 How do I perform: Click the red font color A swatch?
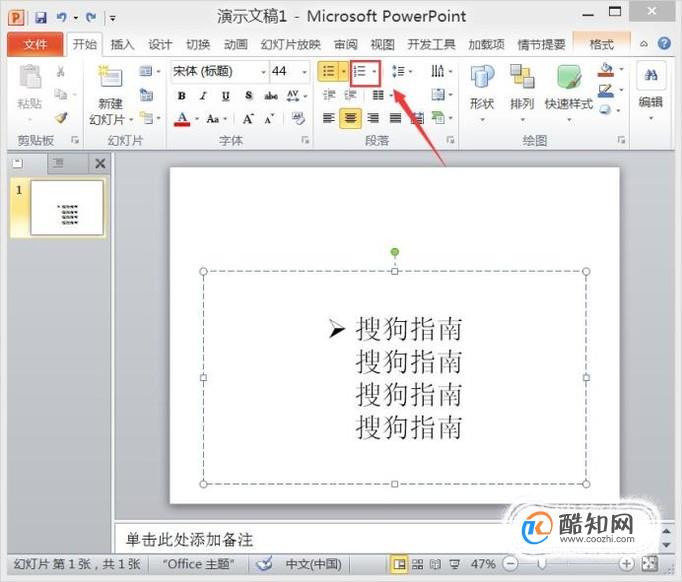point(182,119)
